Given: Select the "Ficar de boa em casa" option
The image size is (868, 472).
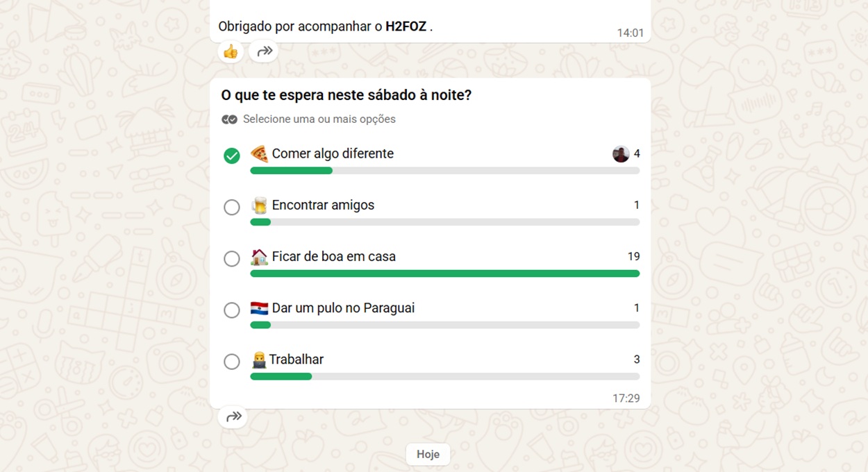Looking at the screenshot, I should pyautogui.click(x=232, y=258).
